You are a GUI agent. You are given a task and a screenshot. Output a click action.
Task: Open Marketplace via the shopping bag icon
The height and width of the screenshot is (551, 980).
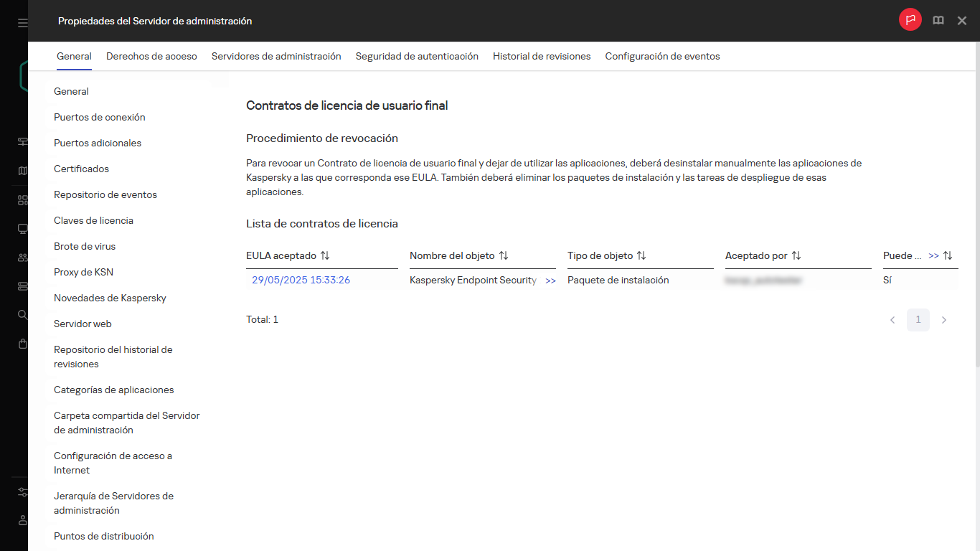point(22,344)
